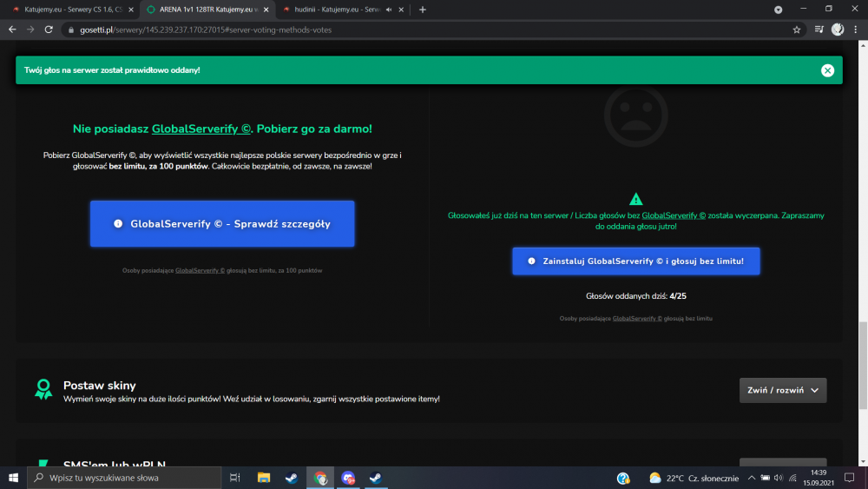Open Chrome three-dot menu
Image resolution: width=868 pixels, height=489 pixels.
pos(856,30)
